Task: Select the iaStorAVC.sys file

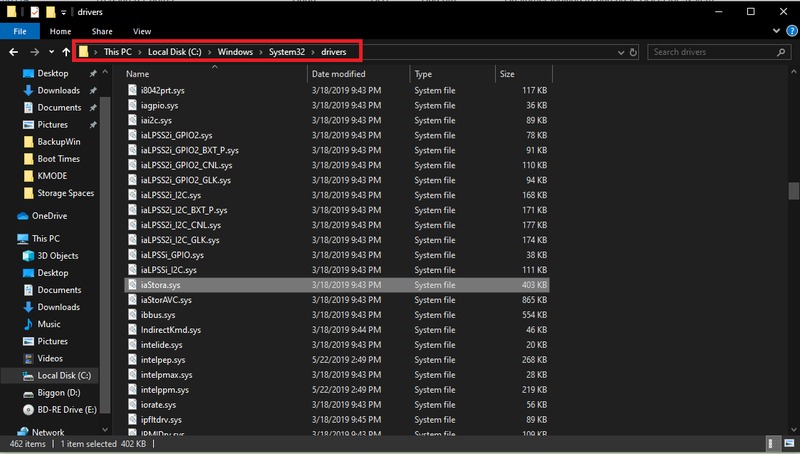Action: click(x=166, y=300)
